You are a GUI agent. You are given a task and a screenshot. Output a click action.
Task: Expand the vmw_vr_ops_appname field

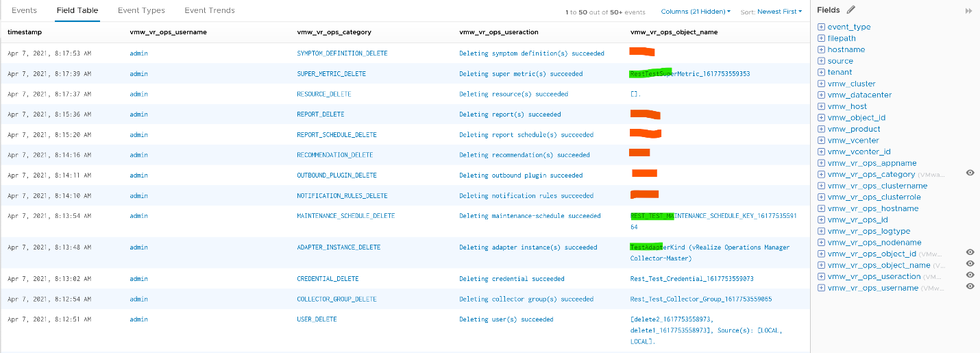tap(821, 163)
